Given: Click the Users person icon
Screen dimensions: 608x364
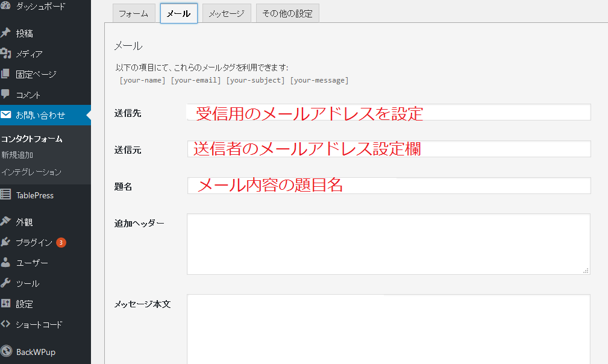Looking at the screenshot, I should click(x=6, y=263).
